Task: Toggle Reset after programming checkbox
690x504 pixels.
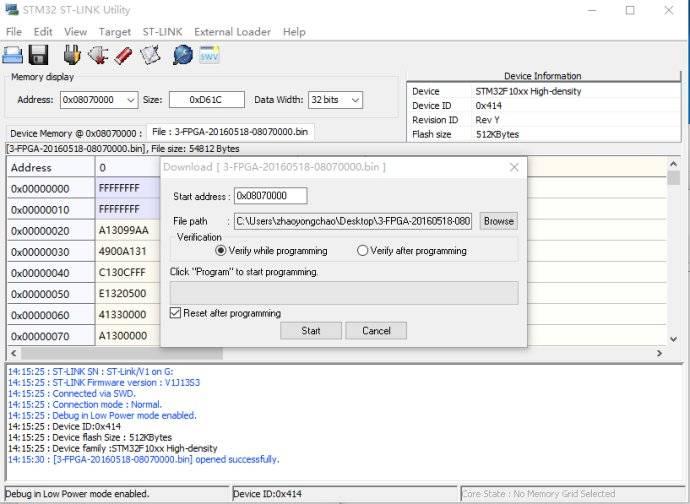Action: (x=175, y=313)
